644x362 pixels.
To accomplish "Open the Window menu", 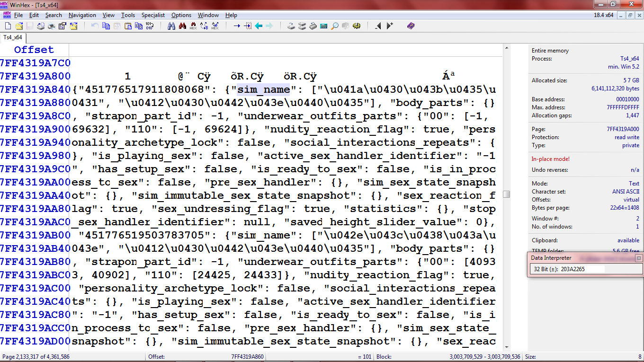I will point(208,15).
